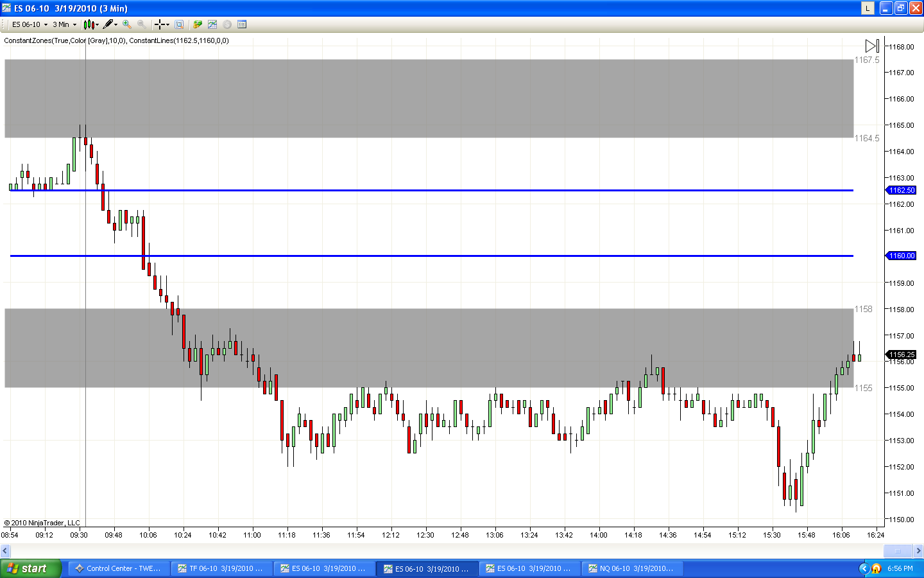Click the 1168.00 price axis label

tap(901, 47)
